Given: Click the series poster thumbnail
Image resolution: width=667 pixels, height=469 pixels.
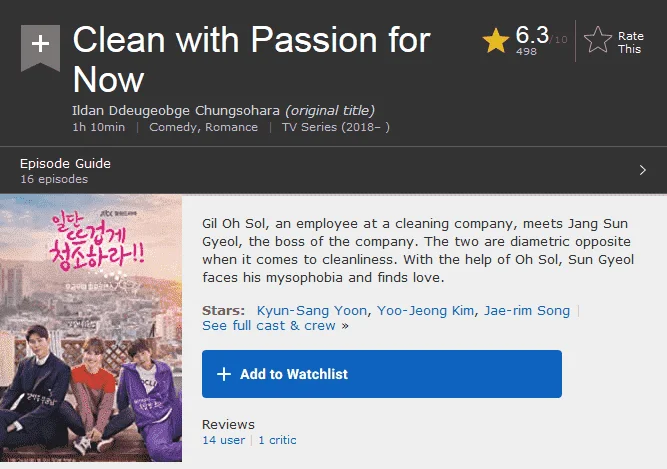Looking at the screenshot, I should [x=91, y=328].
